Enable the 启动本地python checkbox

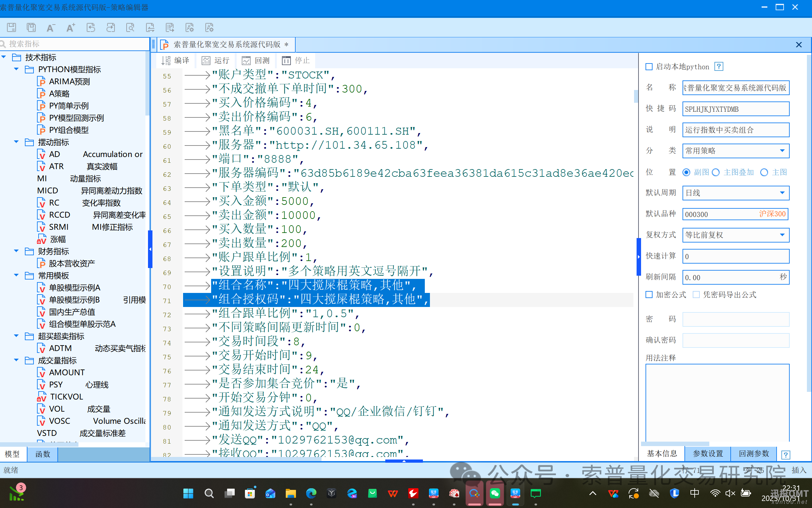649,66
